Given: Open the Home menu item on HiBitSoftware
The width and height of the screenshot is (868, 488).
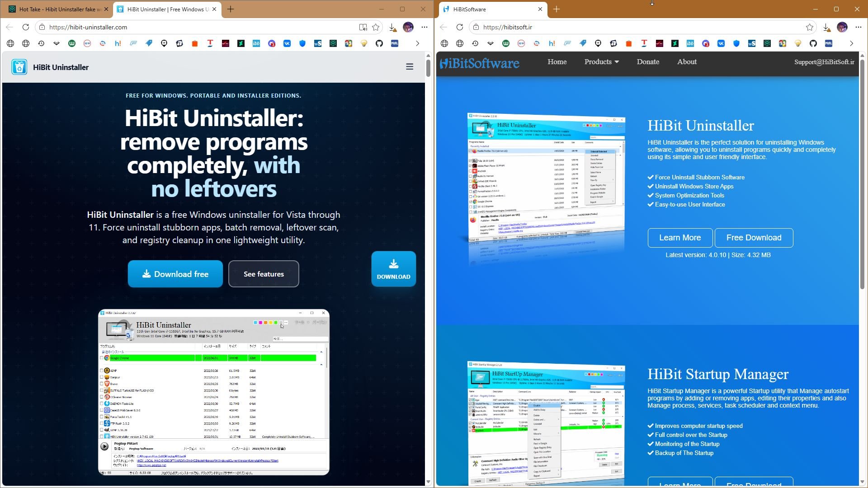Looking at the screenshot, I should 557,62.
